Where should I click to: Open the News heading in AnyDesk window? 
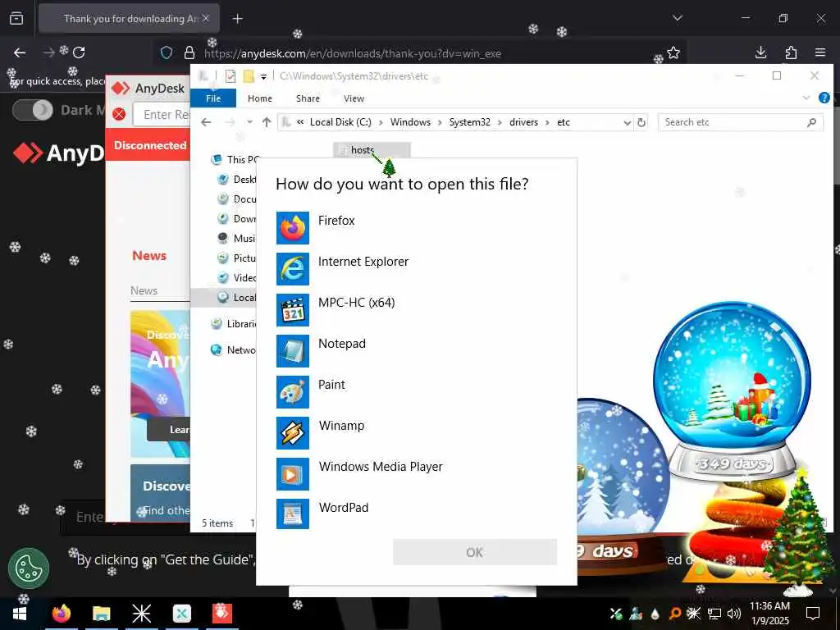click(149, 256)
